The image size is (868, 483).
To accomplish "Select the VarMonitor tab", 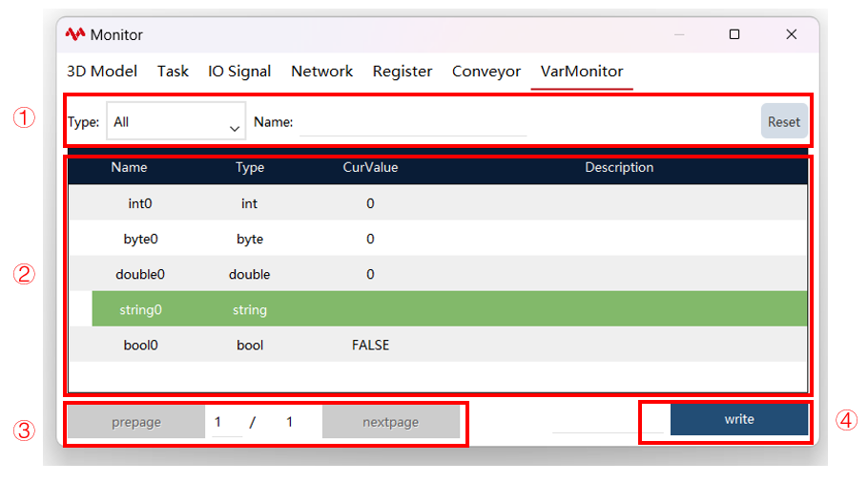I will click(x=582, y=72).
